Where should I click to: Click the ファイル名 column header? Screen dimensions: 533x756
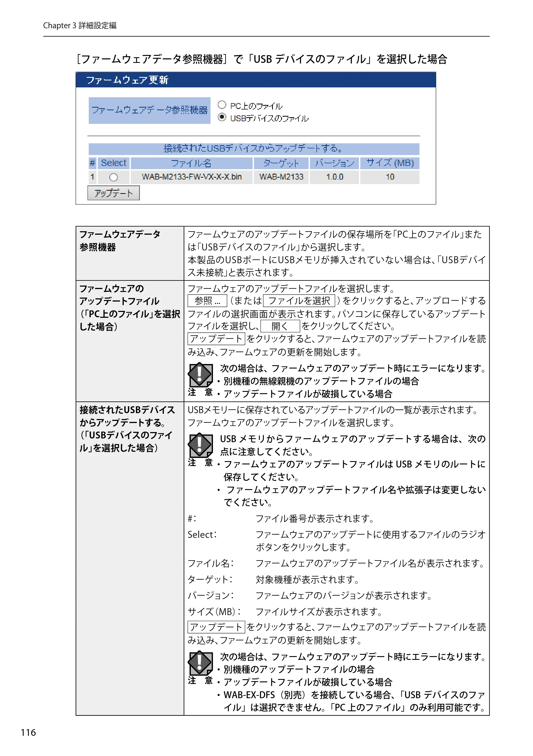click(192, 163)
